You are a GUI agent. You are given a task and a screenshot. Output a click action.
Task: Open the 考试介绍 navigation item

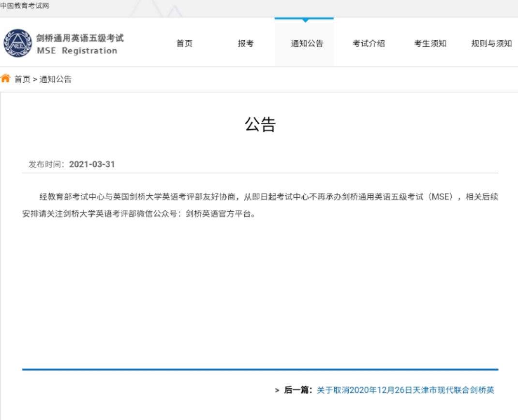[x=369, y=43]
